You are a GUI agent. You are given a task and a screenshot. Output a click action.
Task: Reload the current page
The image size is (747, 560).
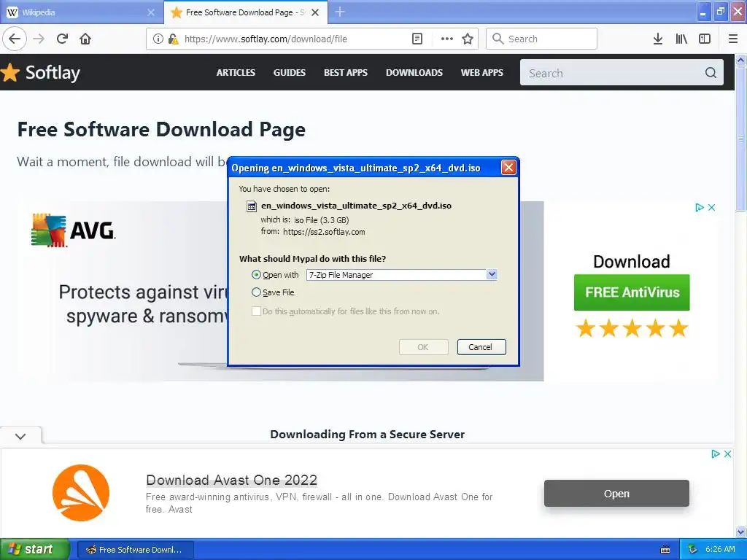[x=62, y=39]
